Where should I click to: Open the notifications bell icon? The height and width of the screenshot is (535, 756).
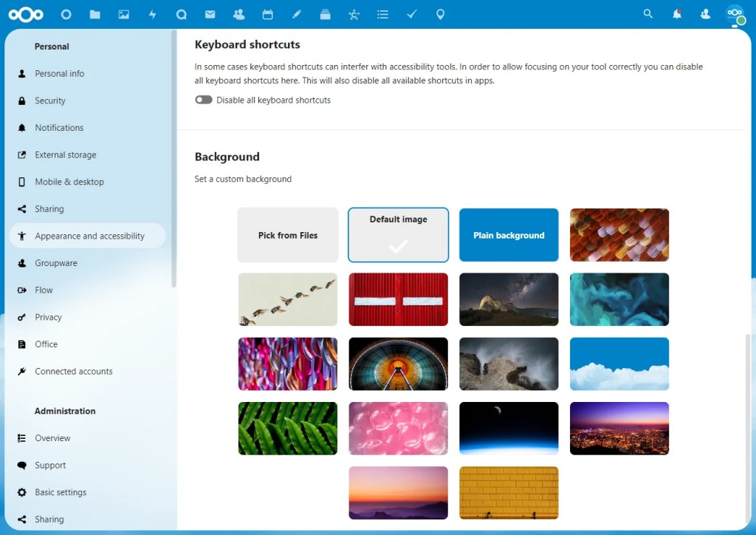677,14
